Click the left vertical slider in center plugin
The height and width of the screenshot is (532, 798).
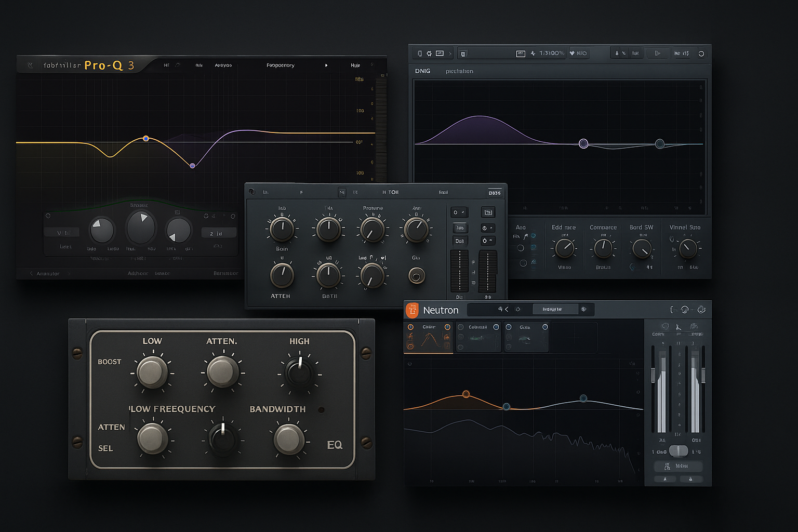pos(459,271)
